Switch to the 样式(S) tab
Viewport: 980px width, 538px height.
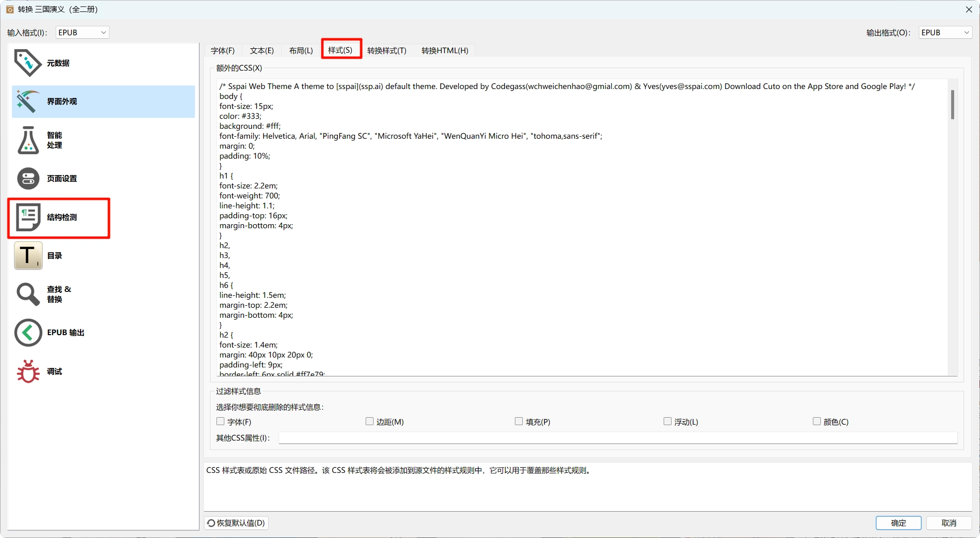click(x=340, y=50)
